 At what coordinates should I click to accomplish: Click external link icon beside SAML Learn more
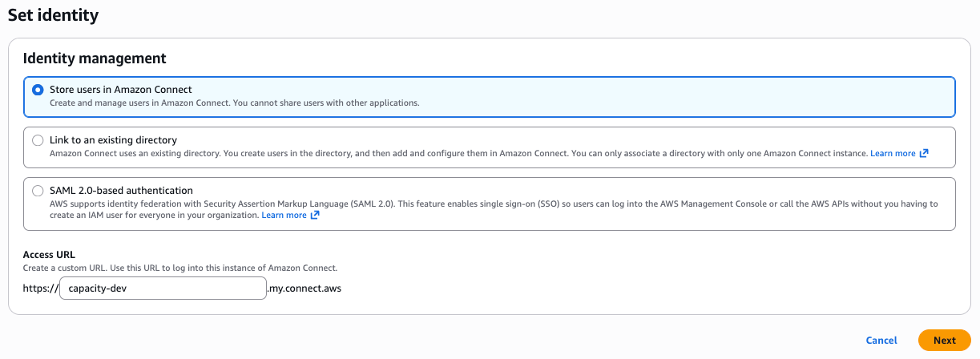tap(315, 216)
